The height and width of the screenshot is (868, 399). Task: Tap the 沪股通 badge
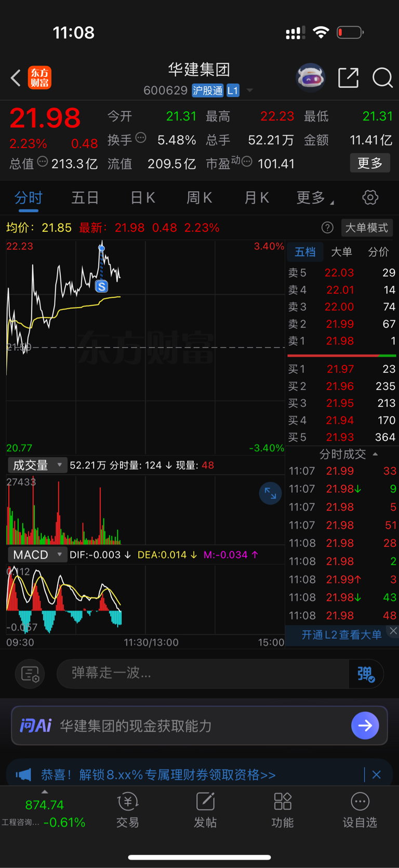(x=208, y=90)
